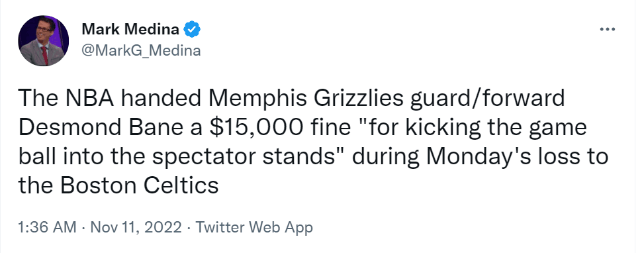Open the Mark Medina display name

click(130, 29)
